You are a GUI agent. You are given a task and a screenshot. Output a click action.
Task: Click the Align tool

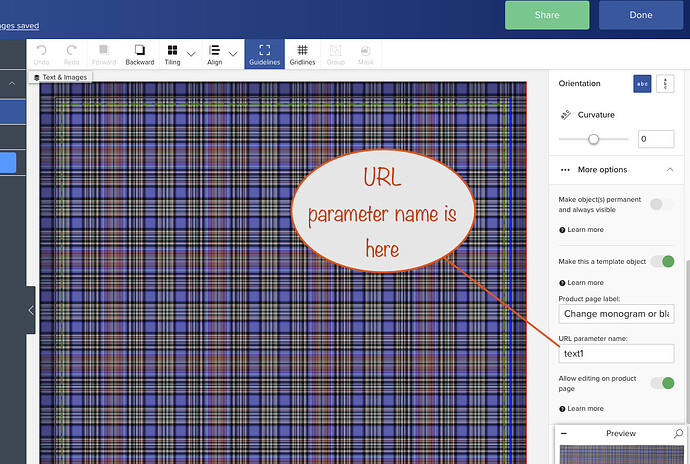pyautogui.click(x=214, y=55)
